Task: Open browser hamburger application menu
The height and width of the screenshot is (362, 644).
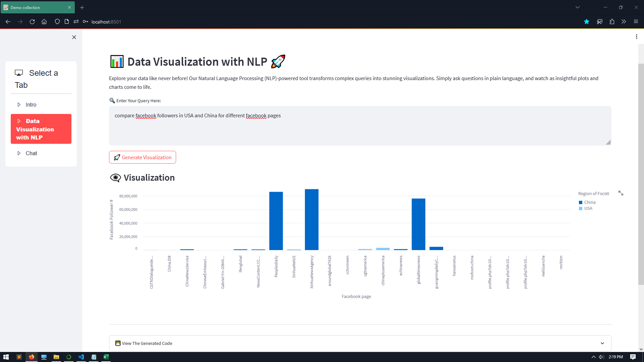Action: 636,22
